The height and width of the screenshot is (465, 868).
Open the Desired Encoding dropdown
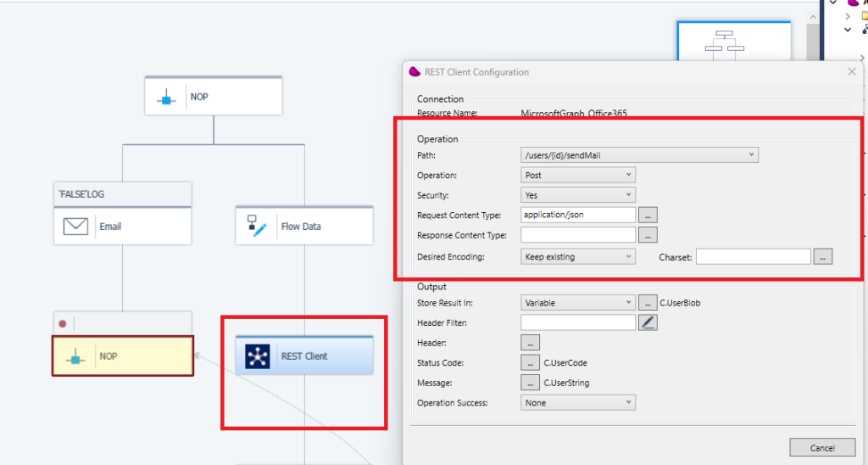click(577, 256)
